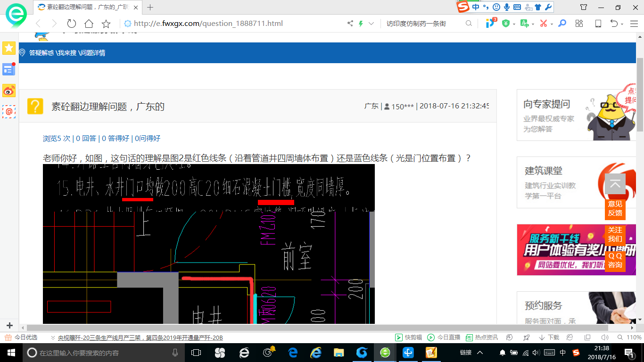
Task: Open 下载 downloads in the status bar
Action: [549, 337]
